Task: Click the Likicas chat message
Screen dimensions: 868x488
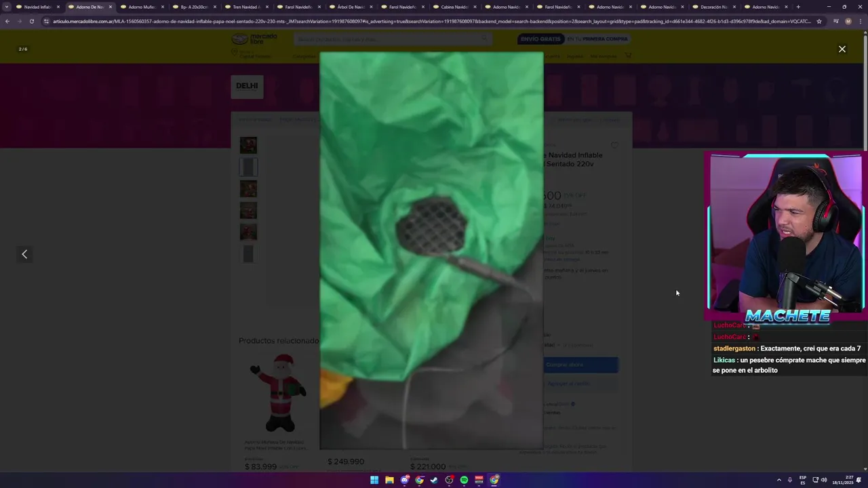Action: (x=789, y=365)
